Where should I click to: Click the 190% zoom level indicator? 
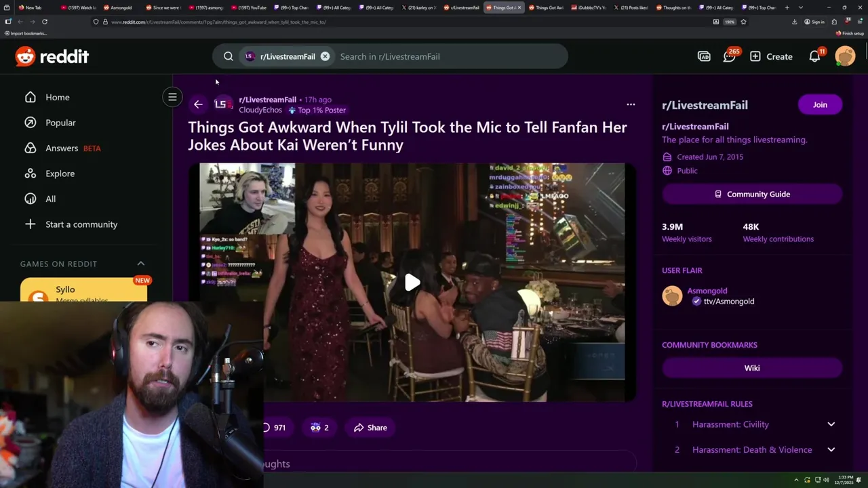tap(730, 22)
